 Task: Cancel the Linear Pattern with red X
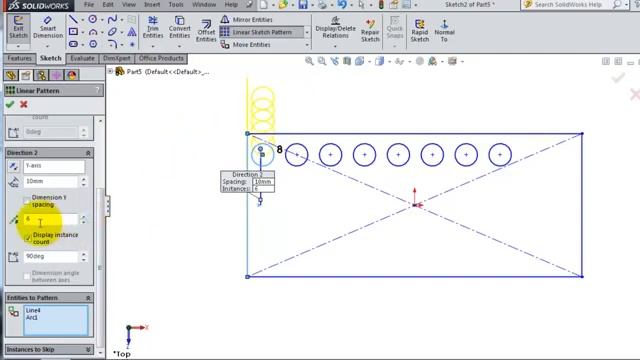tap(24, 104)
